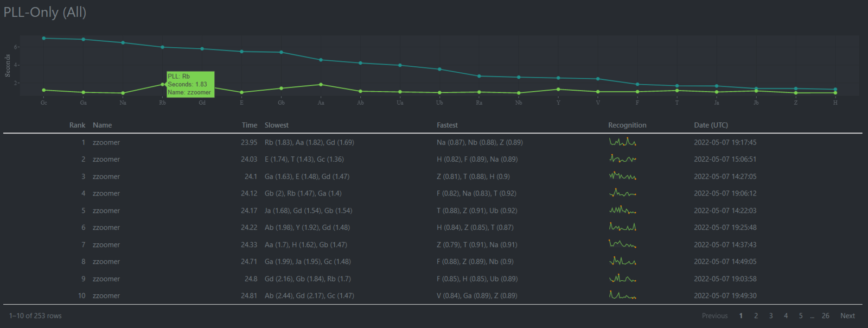The image size is (868, 328).
Task: Click the Aa point on the green line
Action: [321, 85]
